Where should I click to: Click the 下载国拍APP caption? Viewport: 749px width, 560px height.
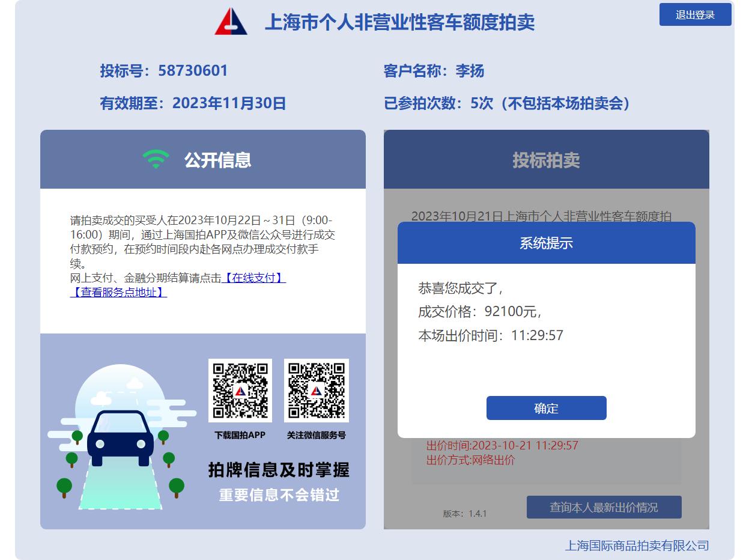click(240, 435)
